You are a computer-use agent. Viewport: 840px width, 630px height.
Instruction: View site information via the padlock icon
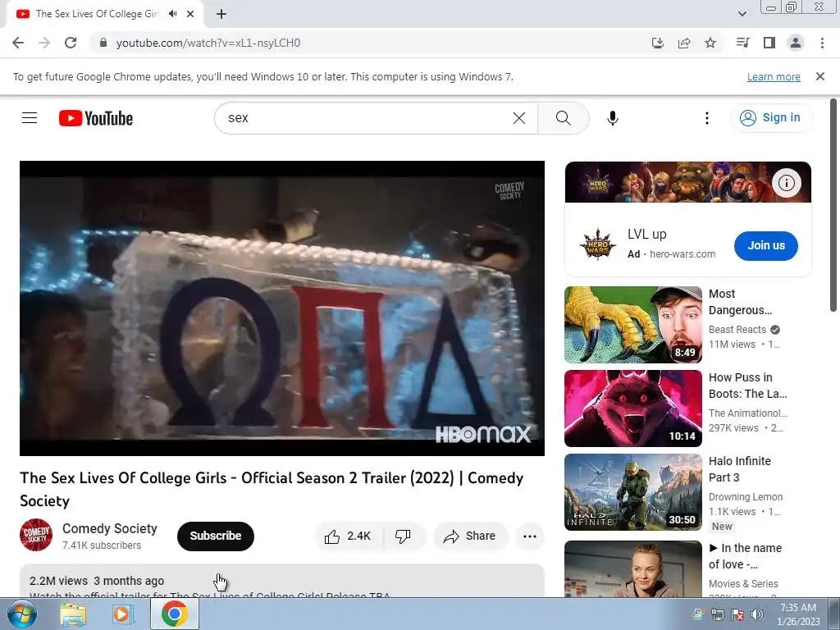click(x=103, y=43)
